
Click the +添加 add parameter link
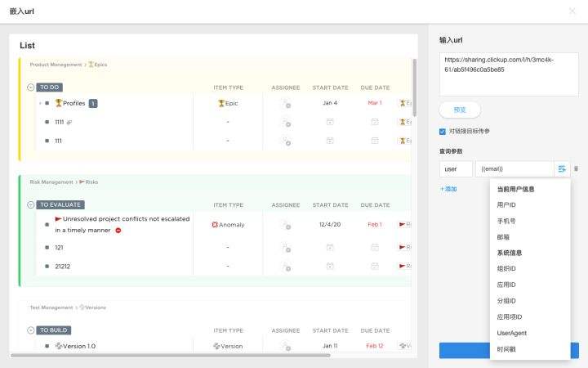point(448,189)
